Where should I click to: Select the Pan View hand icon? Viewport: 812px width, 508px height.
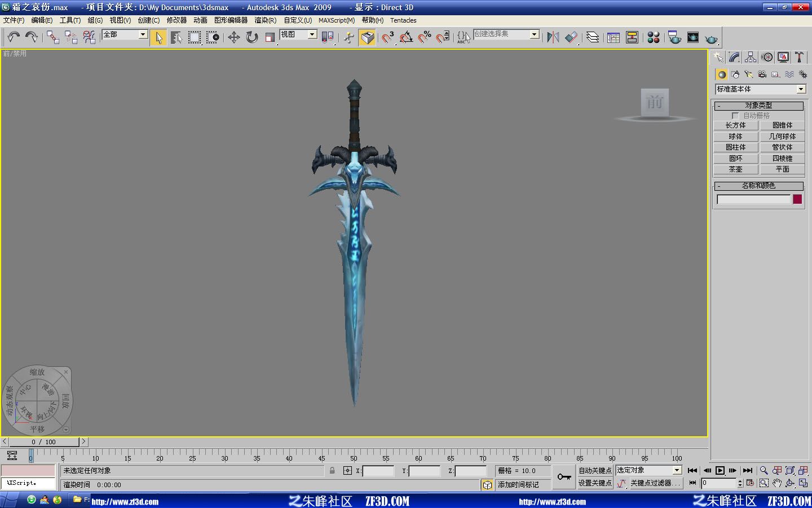pos(777,483)
